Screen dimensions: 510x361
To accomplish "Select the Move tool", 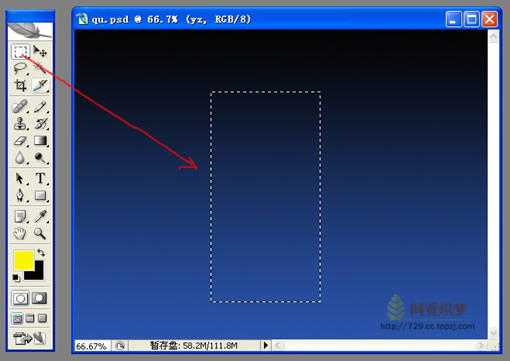I will pyautogui.click(x=40, y=51).
